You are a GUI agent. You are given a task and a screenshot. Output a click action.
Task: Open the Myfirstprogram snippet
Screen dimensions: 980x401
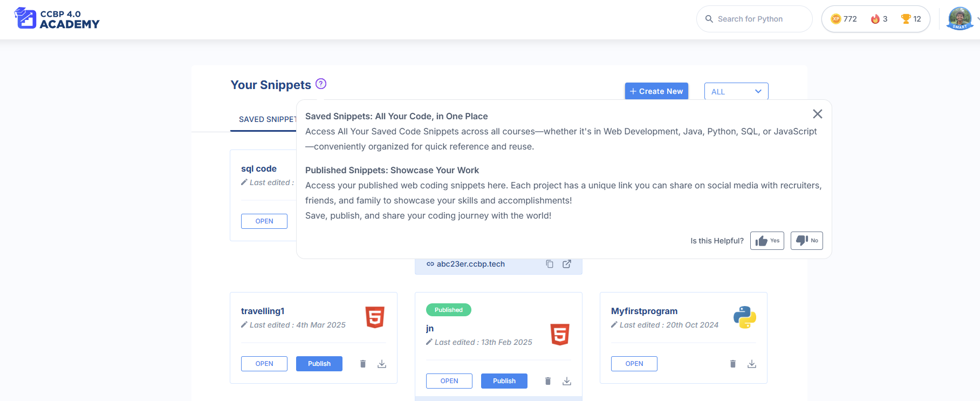point(634,364)
